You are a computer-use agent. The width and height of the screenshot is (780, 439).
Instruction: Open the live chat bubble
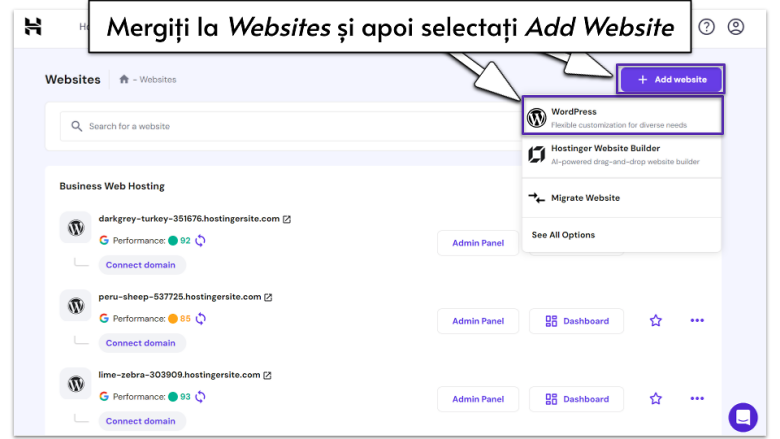point(743,417)
